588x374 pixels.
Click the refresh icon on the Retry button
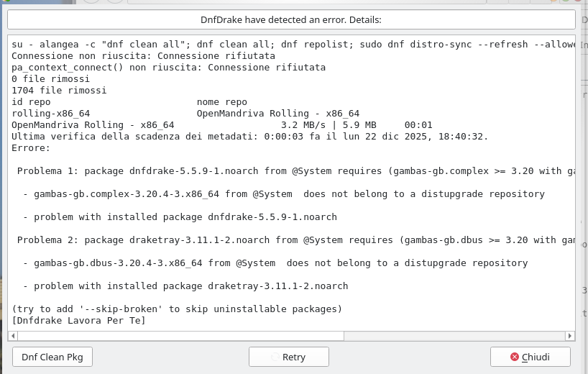click(x=275, y=357)
